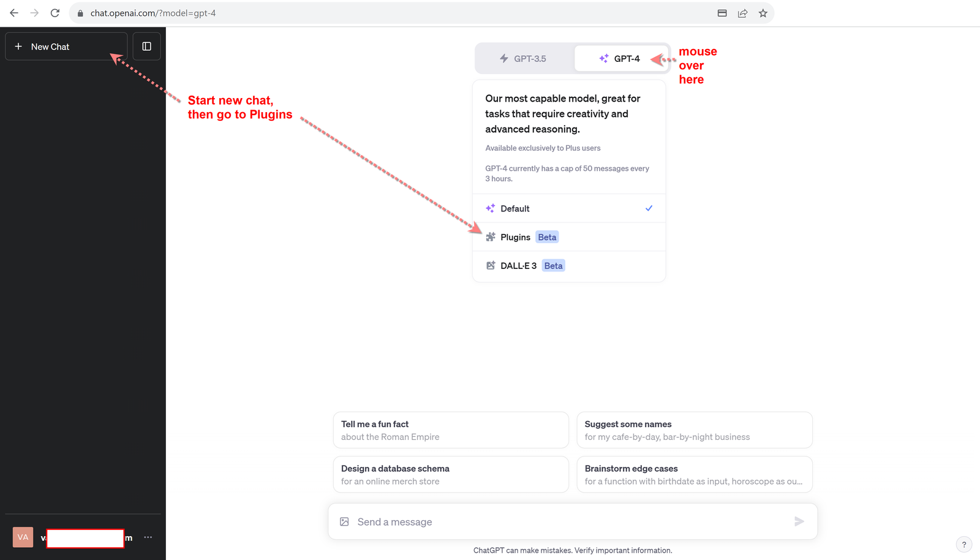
Task: Go forward with the browser forward arrow
Action: coord(34,13)
